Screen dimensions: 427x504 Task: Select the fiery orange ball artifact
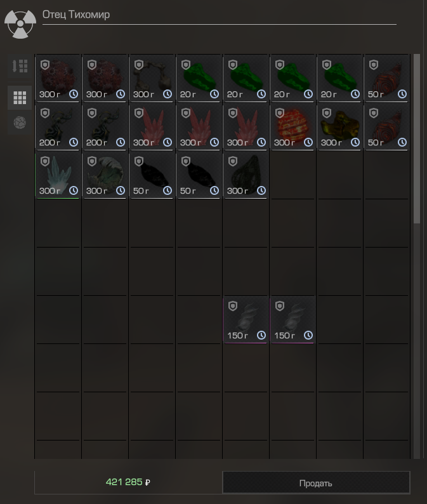pos(292,127)
